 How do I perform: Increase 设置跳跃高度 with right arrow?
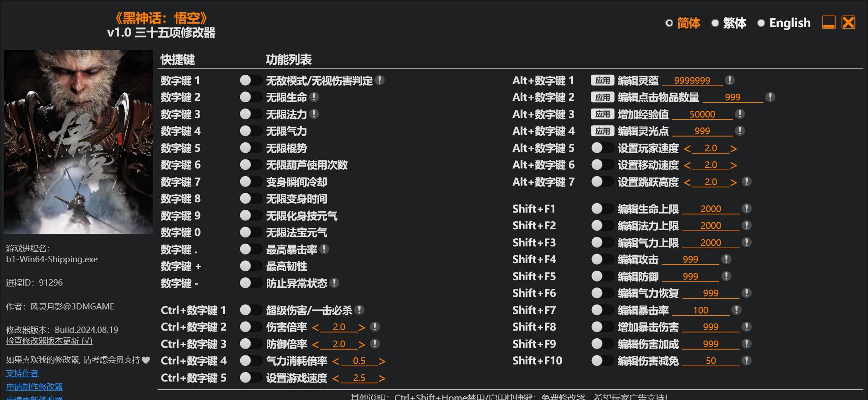click(x=733, y=182)
